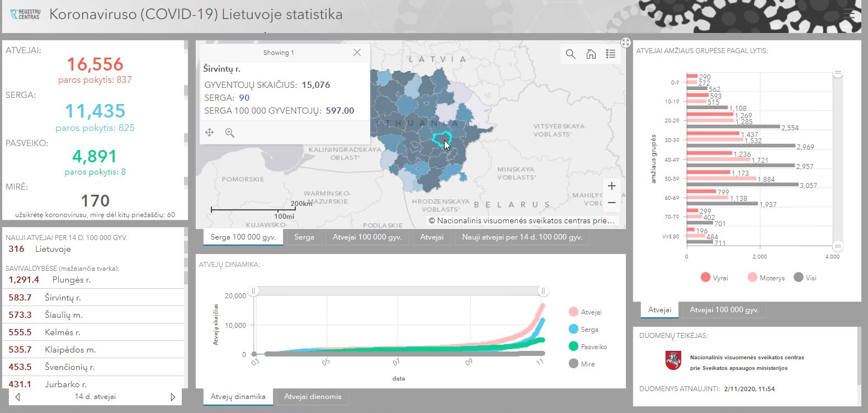The image size is (868, 413).
Task: Close the Širvintų r. popup
Action: 357,53
